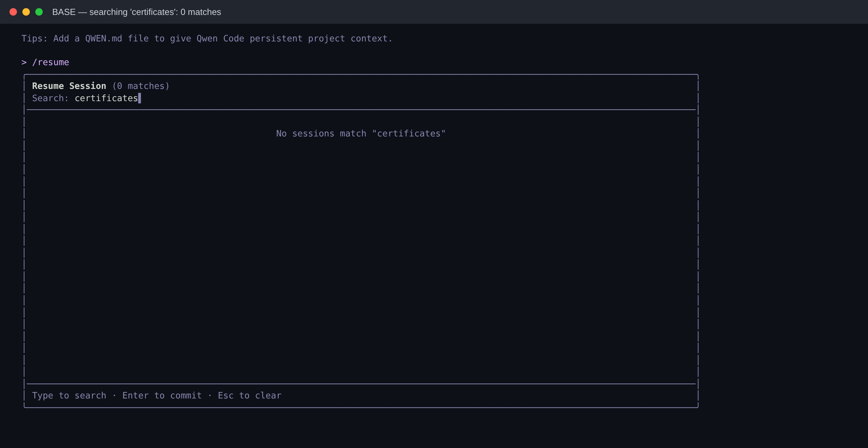Click the Search field containing 'certificates'
The height and width of the screenshot is (448, 868).
click(x=108, y=98)
